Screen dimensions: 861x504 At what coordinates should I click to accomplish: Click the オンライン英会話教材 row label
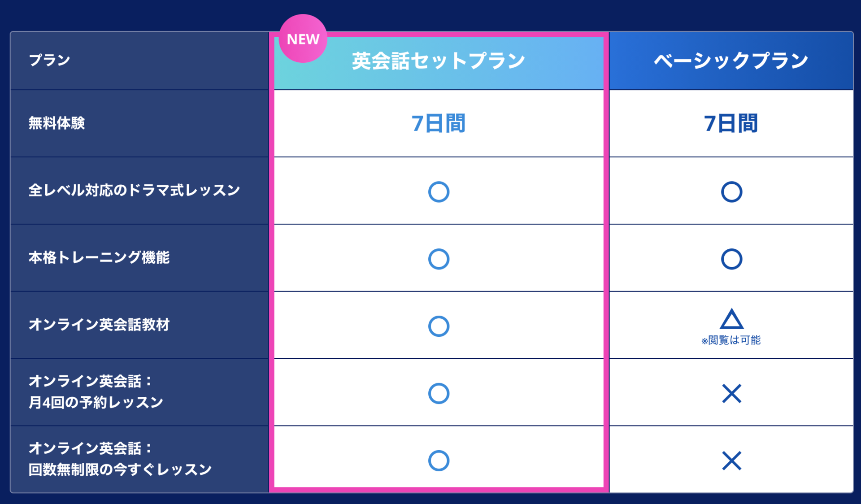[x=99, y=325]
